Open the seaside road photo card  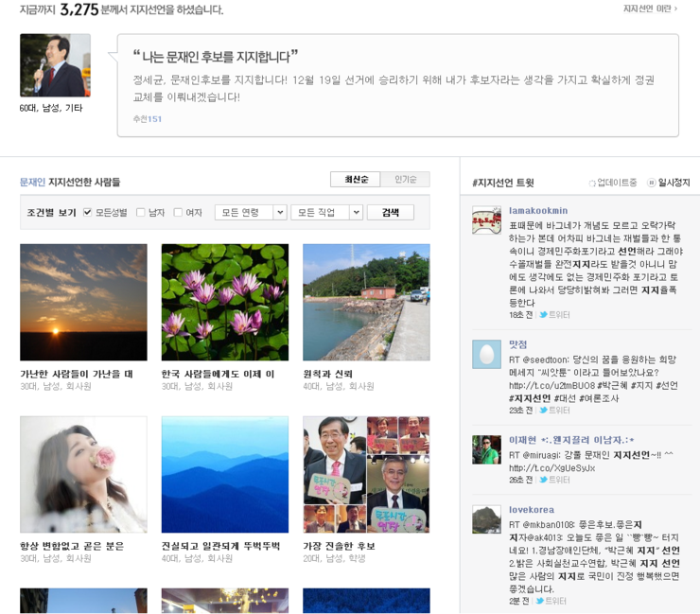(366, 303)
